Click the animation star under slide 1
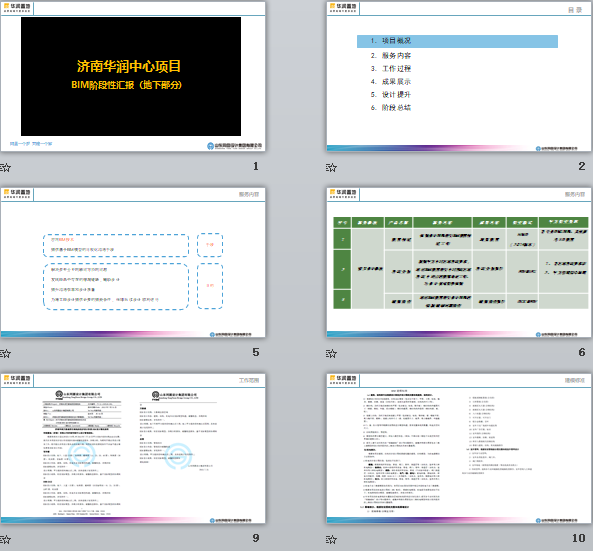 [6, 167]
